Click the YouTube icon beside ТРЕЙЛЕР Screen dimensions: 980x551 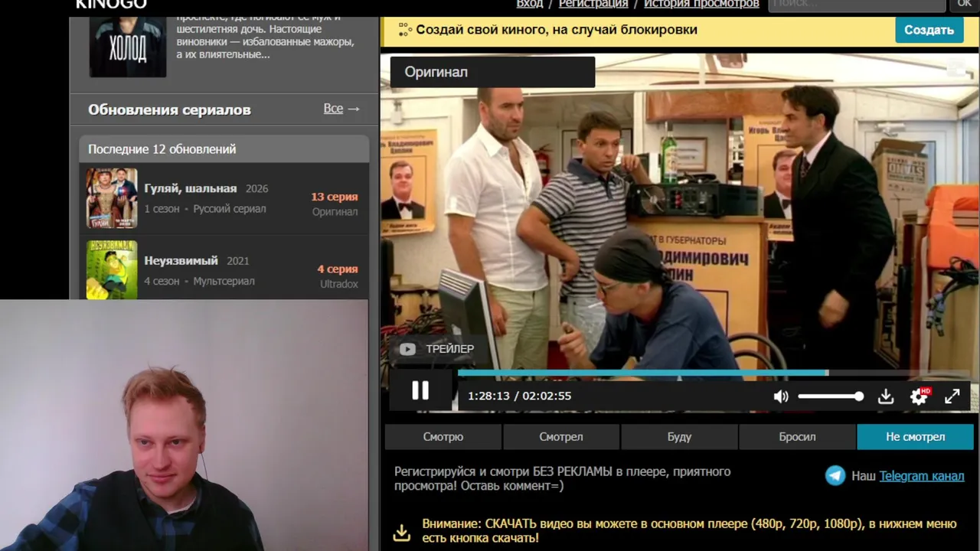407,349
